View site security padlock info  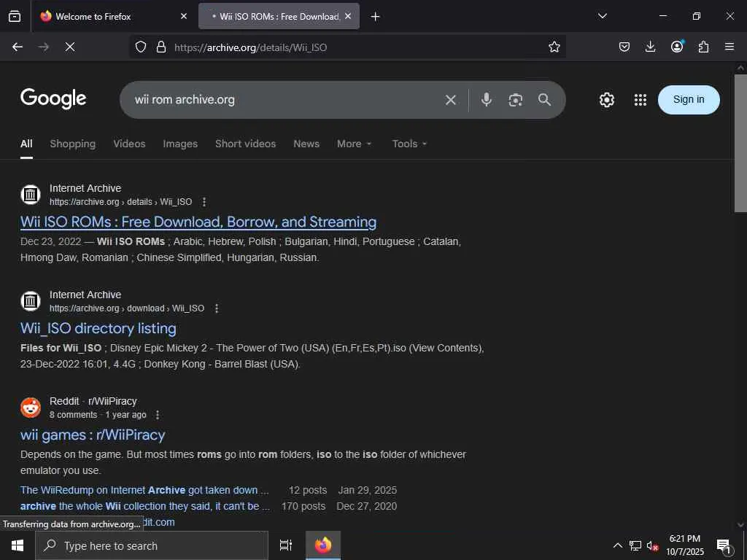[x=161, y=47]
